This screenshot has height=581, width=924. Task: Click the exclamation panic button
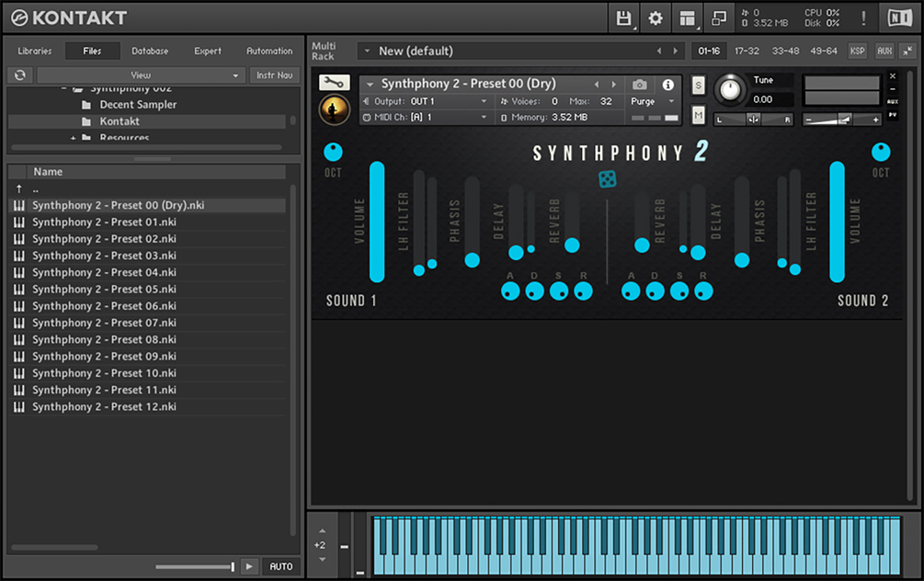pos(863,18)
